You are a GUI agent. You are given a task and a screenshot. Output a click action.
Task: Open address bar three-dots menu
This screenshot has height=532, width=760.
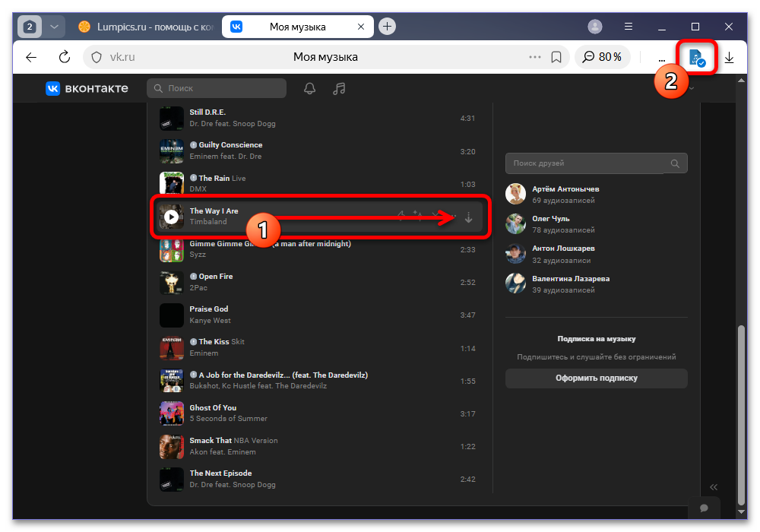[534, 57]
